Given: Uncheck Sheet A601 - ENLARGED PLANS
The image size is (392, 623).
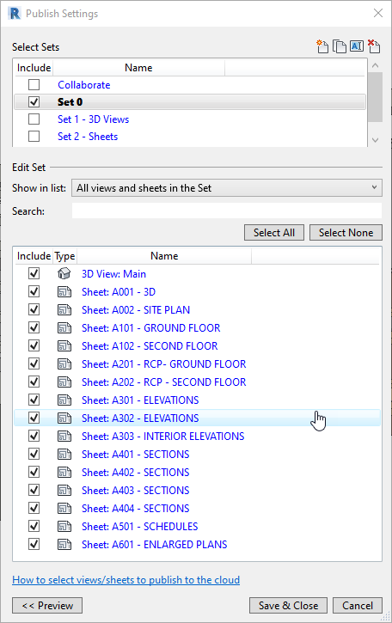Looking at the screenshot, I should 34,544.
